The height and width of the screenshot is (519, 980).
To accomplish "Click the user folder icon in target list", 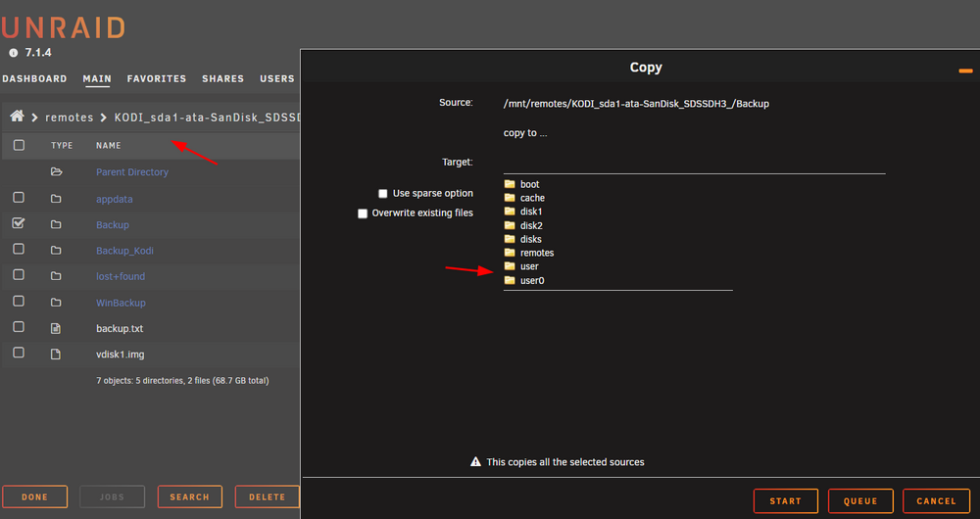I will [x=510, y=266].
